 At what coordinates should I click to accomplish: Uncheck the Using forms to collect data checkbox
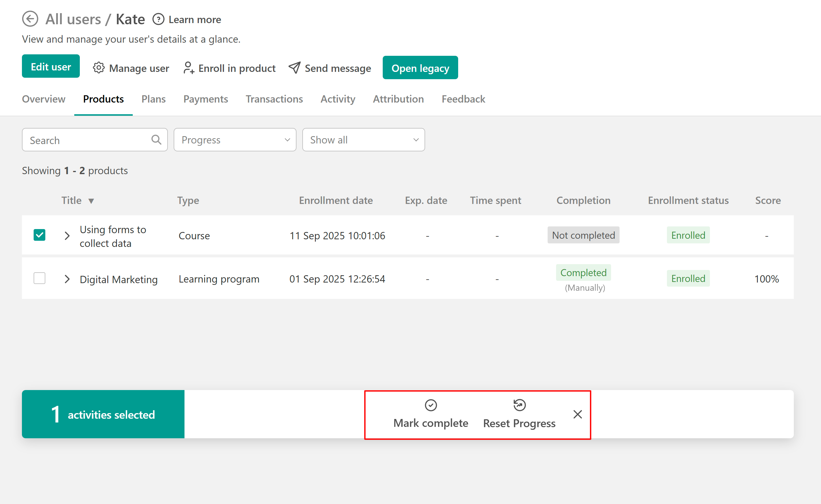click(x=39, y=235)
